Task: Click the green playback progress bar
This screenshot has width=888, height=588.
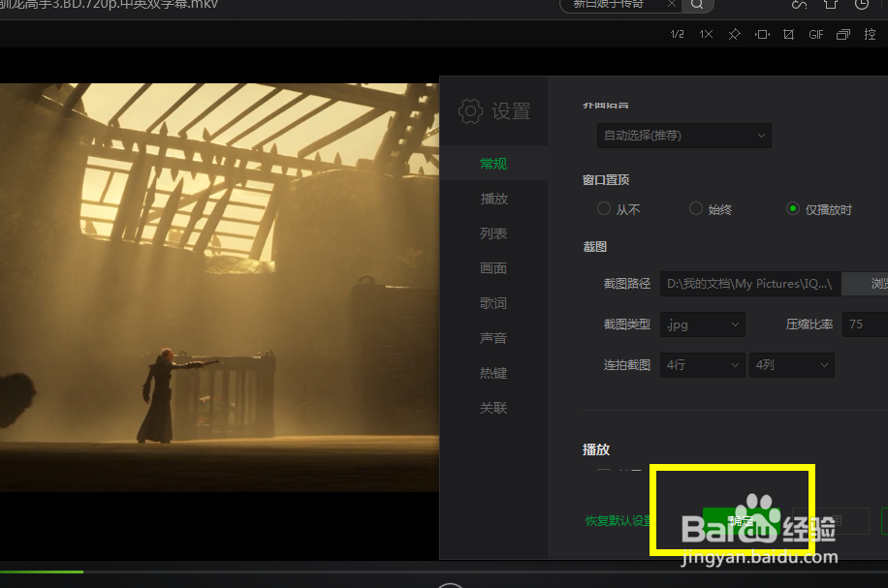Action: click(x=43, y=573)
